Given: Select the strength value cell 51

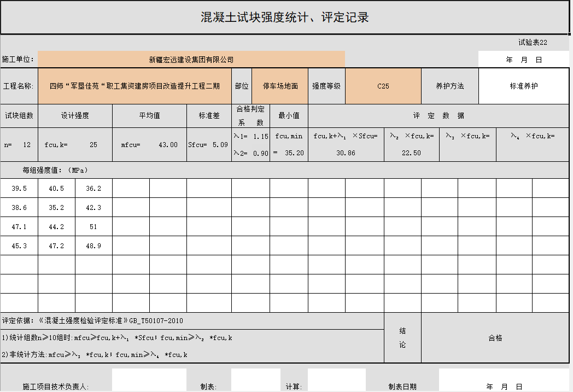Looking at the screenshot, I should [93, 227].
